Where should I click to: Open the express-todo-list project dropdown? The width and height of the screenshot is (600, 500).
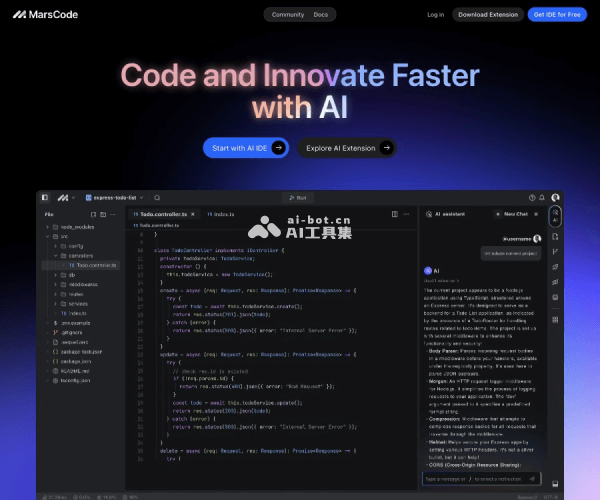[x=114, y=198]
